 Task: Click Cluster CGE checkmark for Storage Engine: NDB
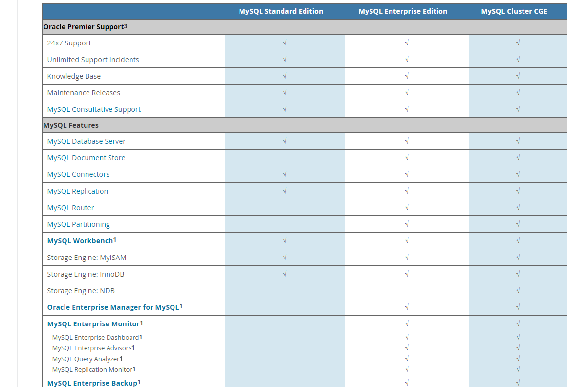518,291
